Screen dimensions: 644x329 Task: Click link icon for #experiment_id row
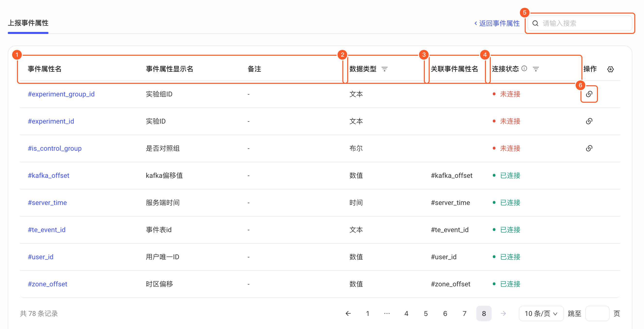[589, 121]
